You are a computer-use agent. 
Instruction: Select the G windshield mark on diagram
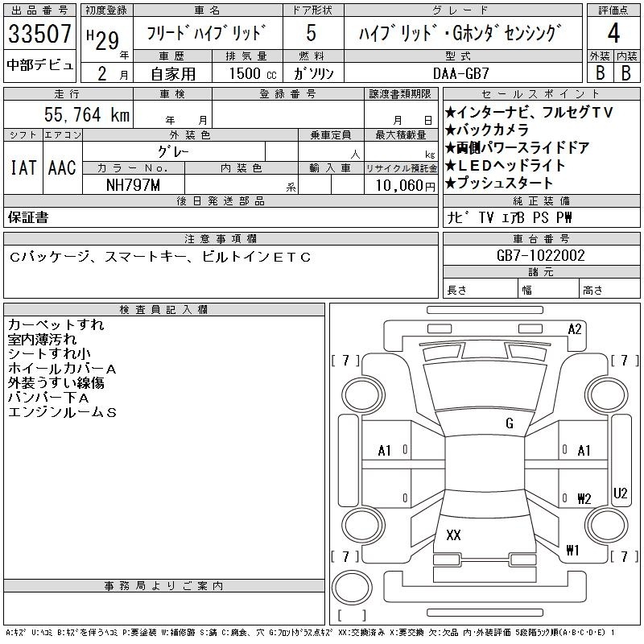[509, 423]
